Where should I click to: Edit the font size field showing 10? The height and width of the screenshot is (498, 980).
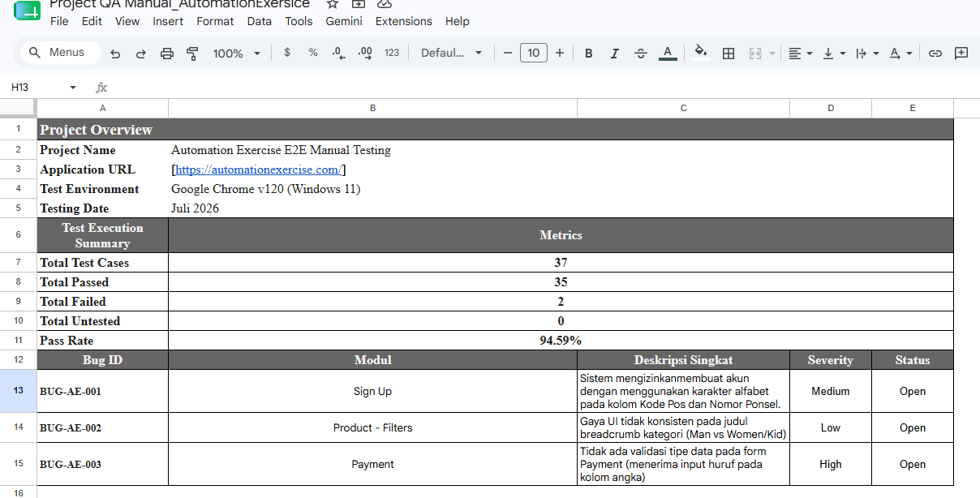tap(533, 53)
